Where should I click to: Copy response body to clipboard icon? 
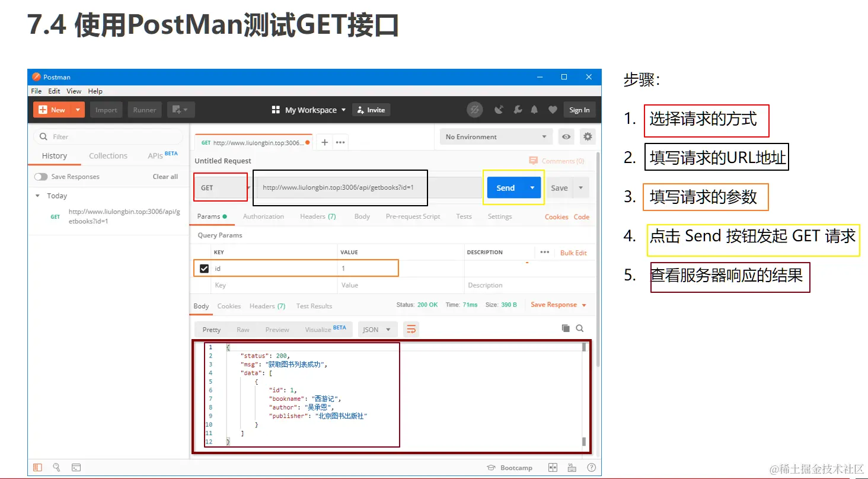click(566, 328)
